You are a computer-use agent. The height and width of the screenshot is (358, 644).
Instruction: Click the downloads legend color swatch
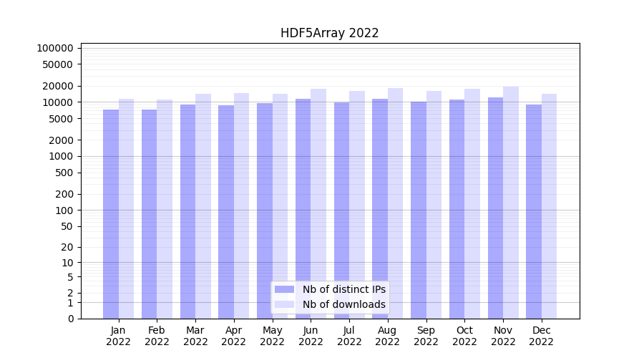pos(284,304)
